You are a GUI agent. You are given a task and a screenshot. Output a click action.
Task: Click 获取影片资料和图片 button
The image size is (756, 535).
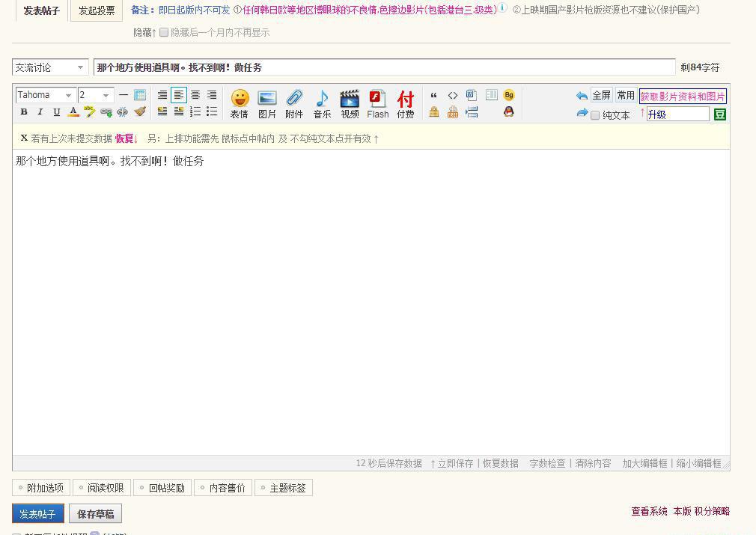(683, 97)
